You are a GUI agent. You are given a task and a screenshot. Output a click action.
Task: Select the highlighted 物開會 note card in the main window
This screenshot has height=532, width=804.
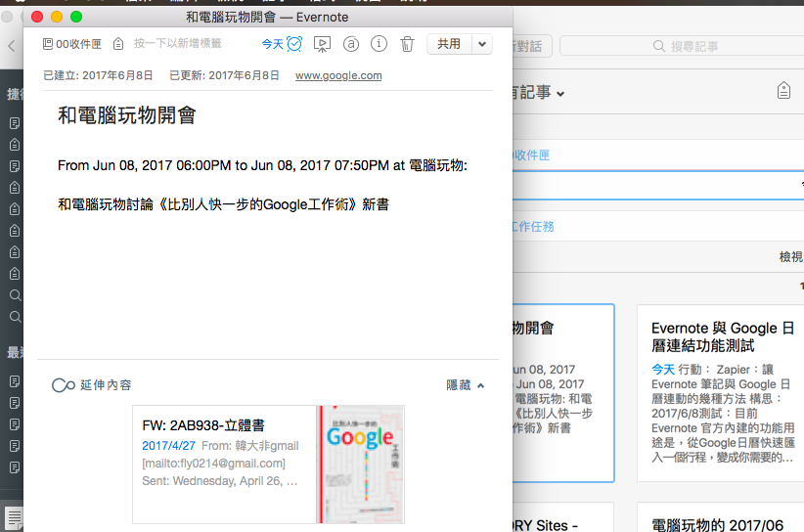pos(563,393)
